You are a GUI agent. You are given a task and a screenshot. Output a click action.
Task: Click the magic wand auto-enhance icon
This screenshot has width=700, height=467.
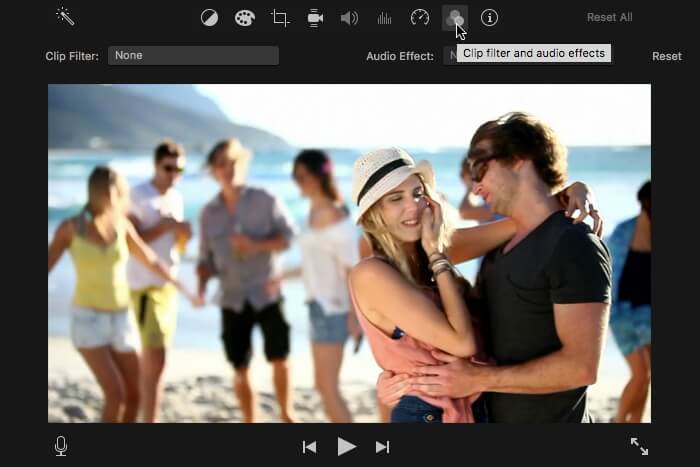65,17
